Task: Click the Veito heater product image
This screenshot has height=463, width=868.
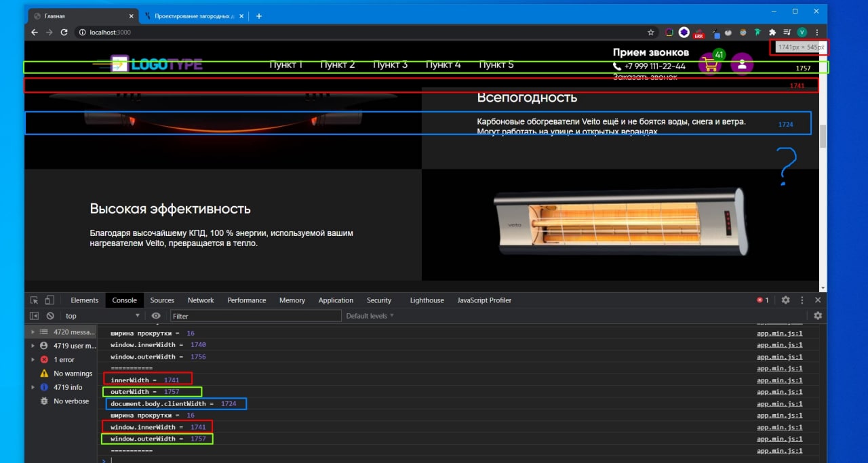Action: [x=620, y=222]
